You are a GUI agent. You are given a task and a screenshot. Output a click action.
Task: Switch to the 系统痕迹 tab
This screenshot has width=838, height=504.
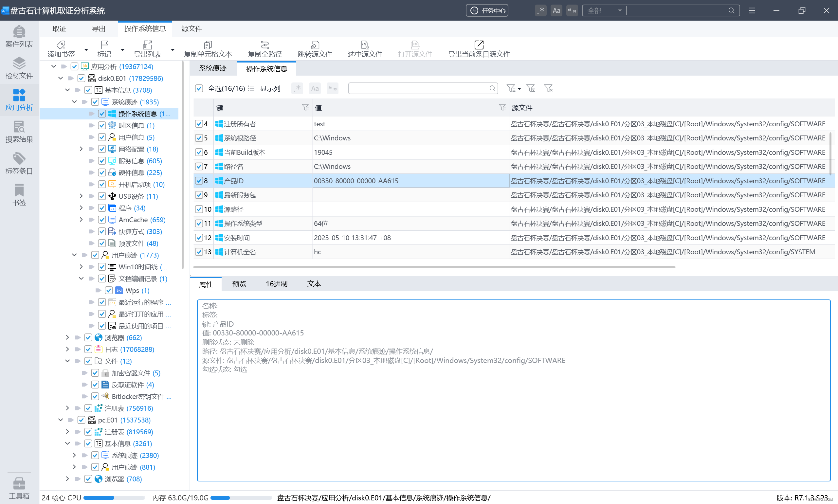(x=213, y=69)
